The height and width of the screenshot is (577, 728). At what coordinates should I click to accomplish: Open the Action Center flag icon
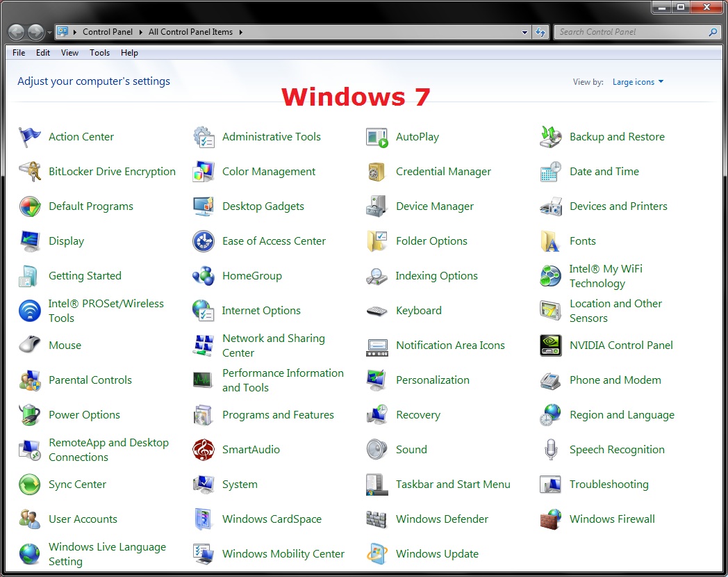tap(30, 137)
